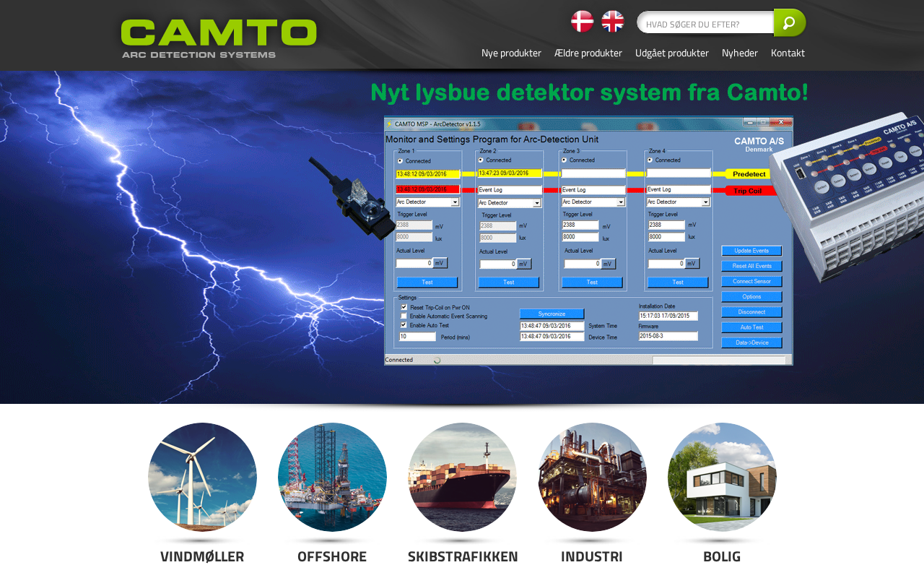Click Connect Sensor in the ArcDetector window

(751, 281)
